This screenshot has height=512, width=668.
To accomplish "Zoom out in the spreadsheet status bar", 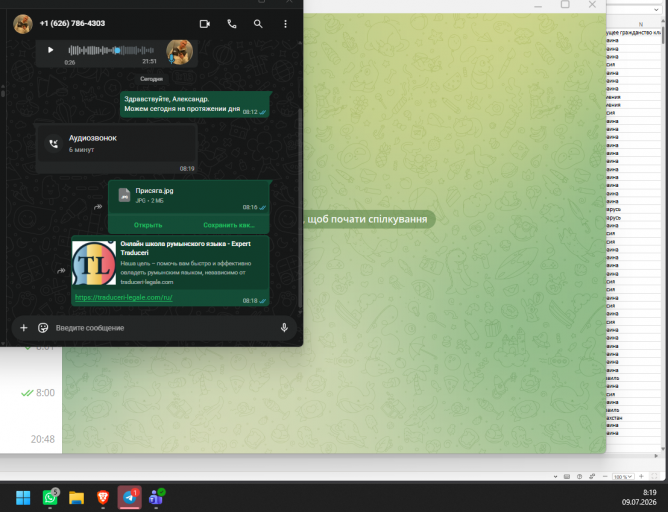I will [x=605, y=476].
